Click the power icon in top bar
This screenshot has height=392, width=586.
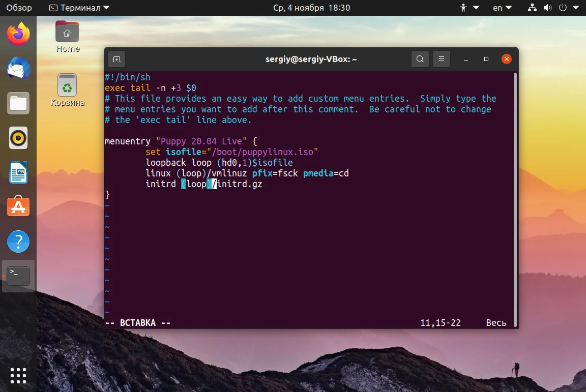click(x=563, y=8)
